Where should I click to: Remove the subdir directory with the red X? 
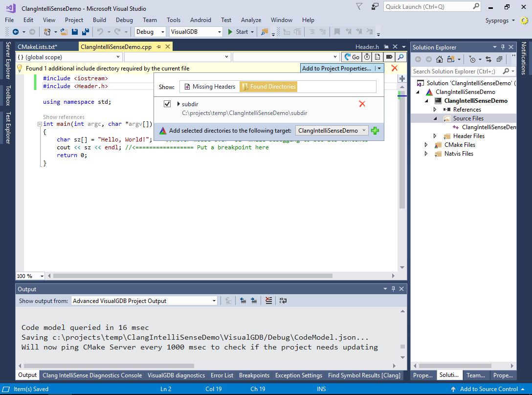tap(361, 103)
